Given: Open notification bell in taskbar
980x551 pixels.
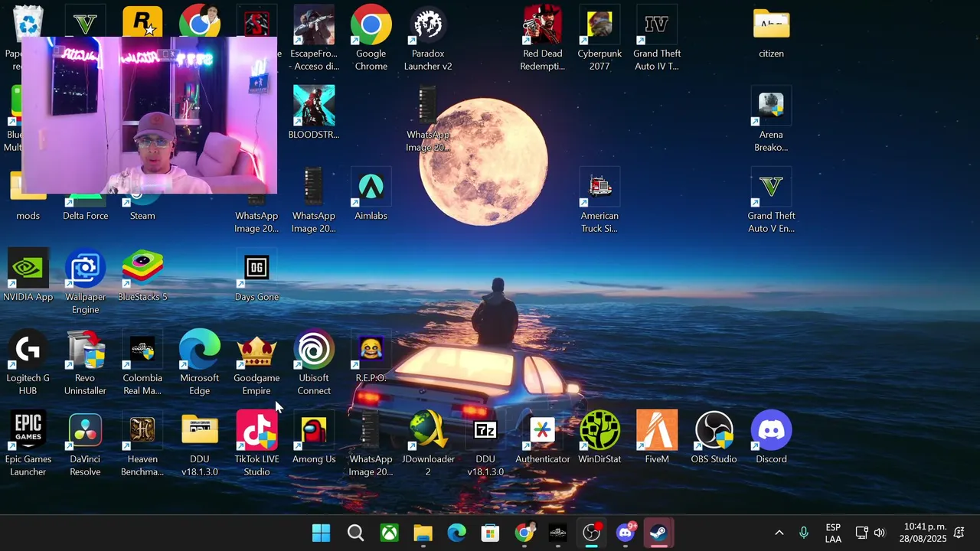Looking at the screenshot, I should coord(959,533).
